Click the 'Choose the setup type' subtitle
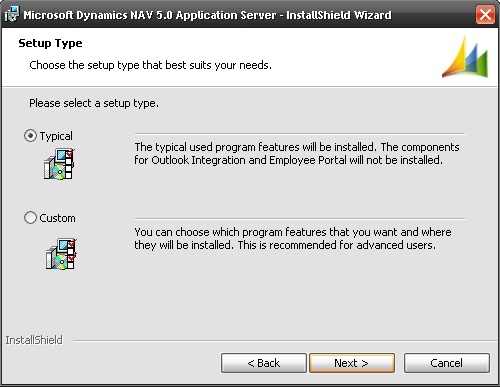Viewport: 500px width, 387px height. point(151,65)
